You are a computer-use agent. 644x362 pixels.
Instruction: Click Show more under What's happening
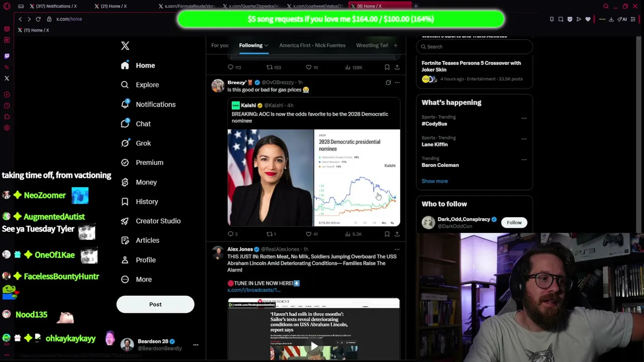point(435,181)
